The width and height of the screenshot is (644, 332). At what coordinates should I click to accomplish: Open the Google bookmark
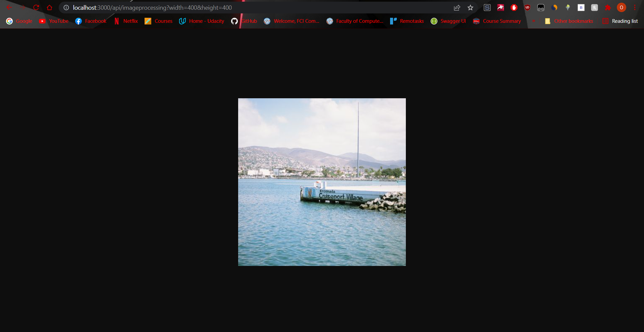[19, 21]
